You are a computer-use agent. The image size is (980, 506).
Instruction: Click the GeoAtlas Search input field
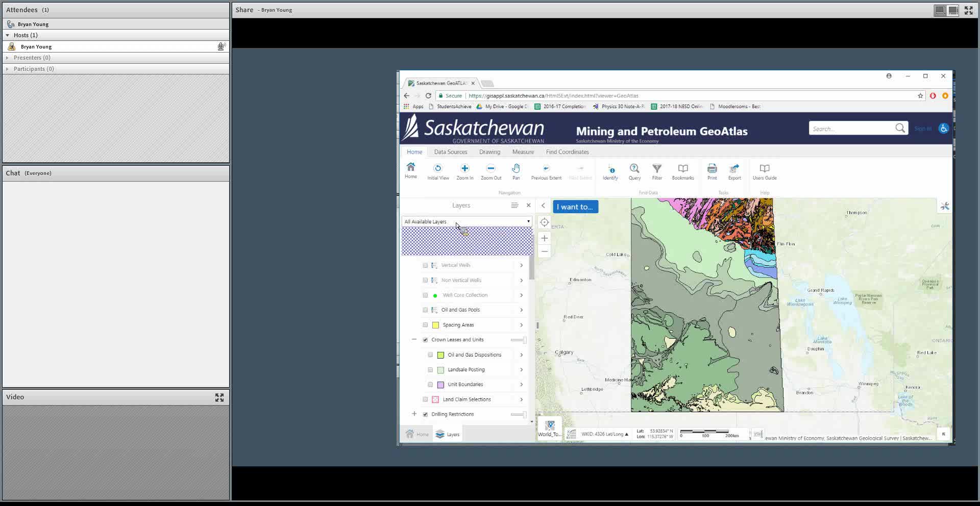pos(851,129)
